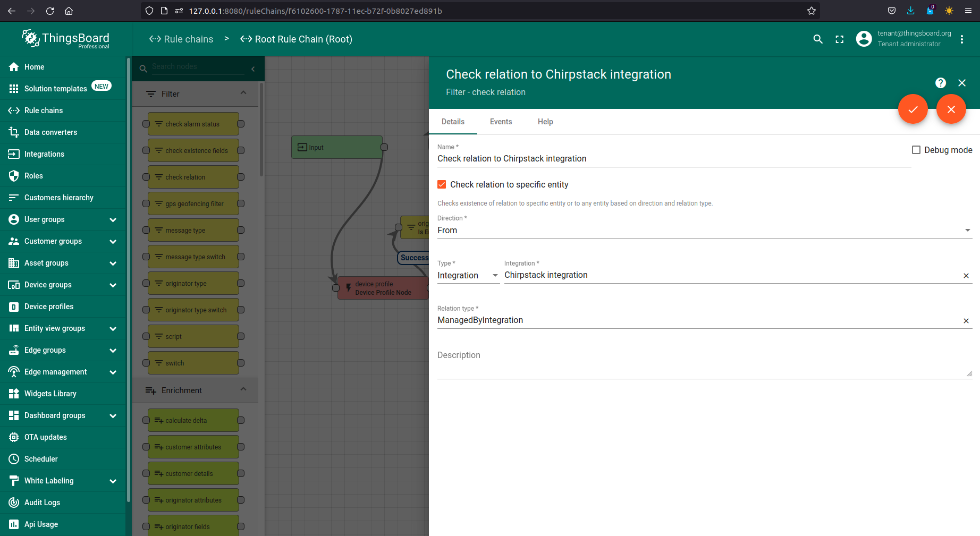The height and width of the screenshot is (536, 980).
Task: Collapse the Filter node section
Action: tap(243, 93)
